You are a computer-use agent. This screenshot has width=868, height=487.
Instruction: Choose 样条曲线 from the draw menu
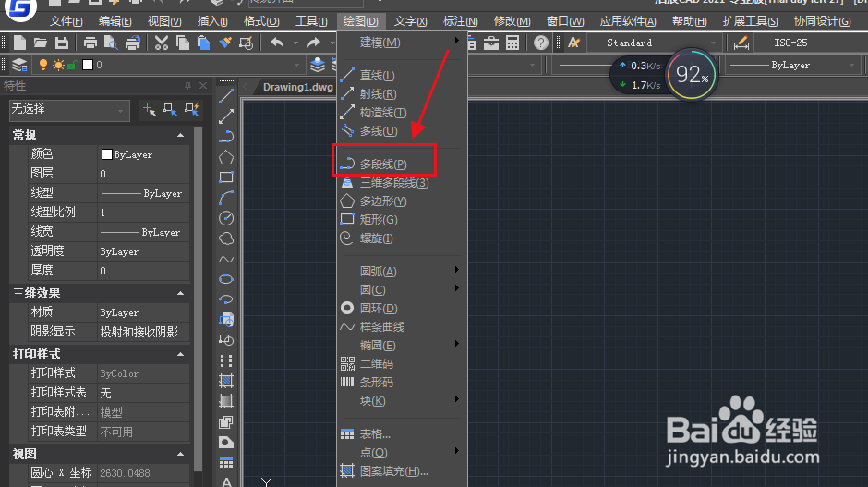(x=402, y=326)
